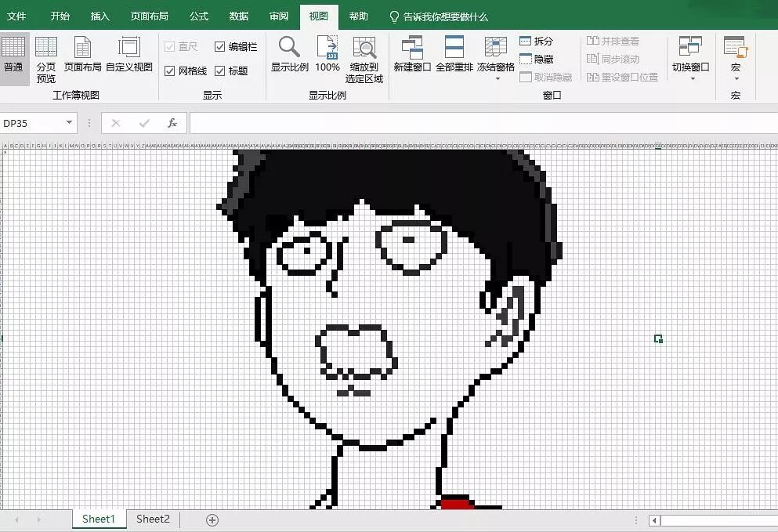Reset zoom to 100%
Image resolution: width=778 pixels, height=532 pixels.
327,55
